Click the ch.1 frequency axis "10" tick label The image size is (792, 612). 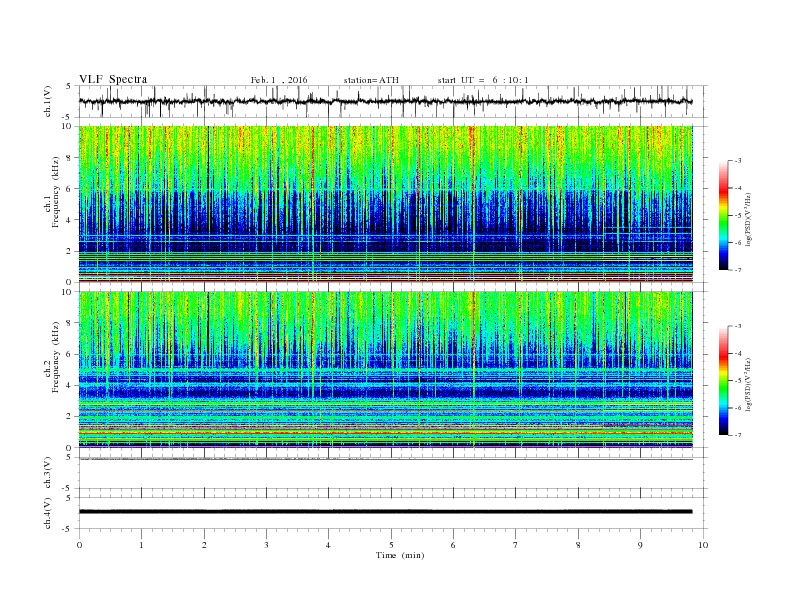pos(67,126)
